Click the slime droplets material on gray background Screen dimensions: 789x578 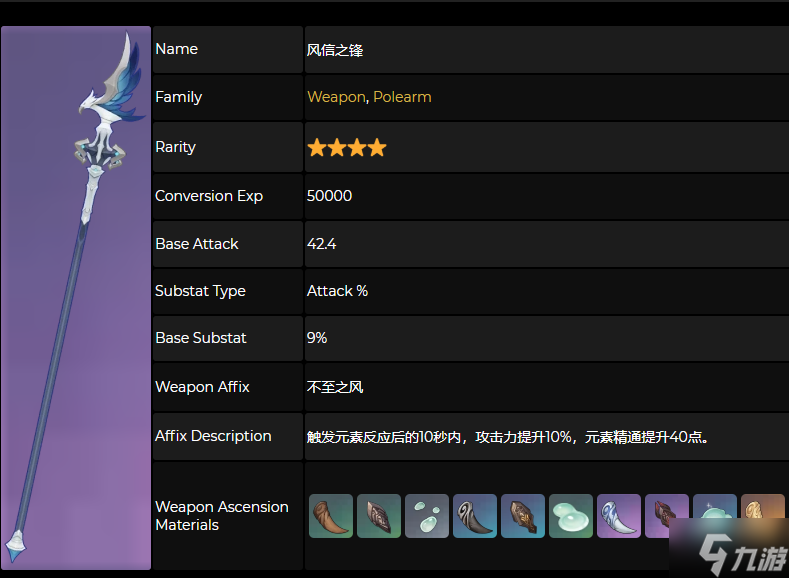tap(426, 516)
